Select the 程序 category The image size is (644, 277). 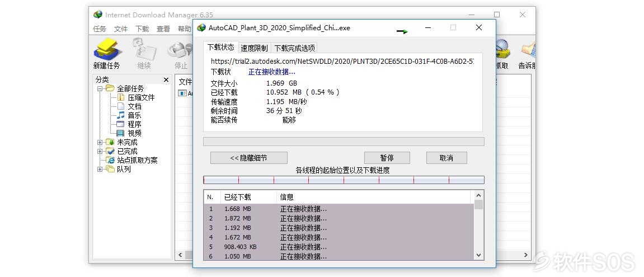134,124
